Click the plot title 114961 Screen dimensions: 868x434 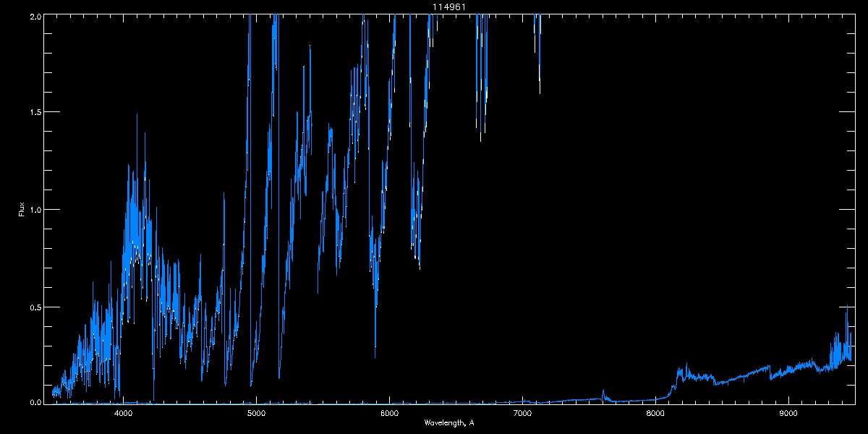(x=449, y=7)
